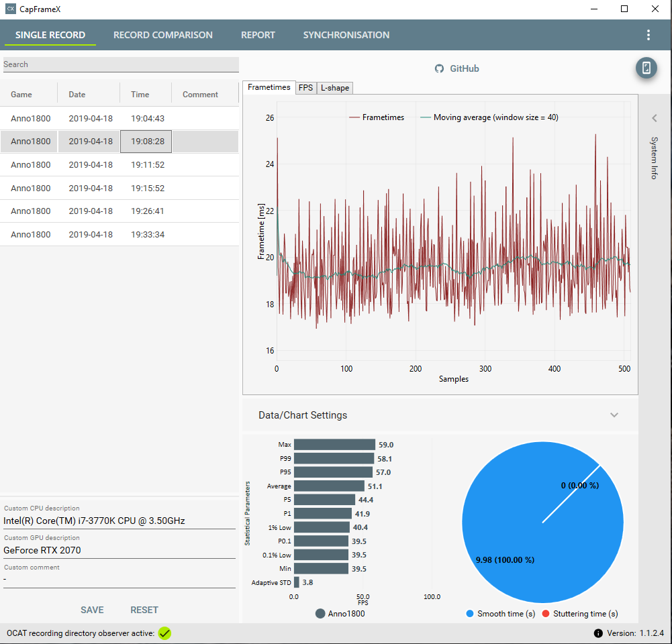Select the record from 19:11:52
The width and height of the screenshot is (672, 644).
click(x=119, y=164)
